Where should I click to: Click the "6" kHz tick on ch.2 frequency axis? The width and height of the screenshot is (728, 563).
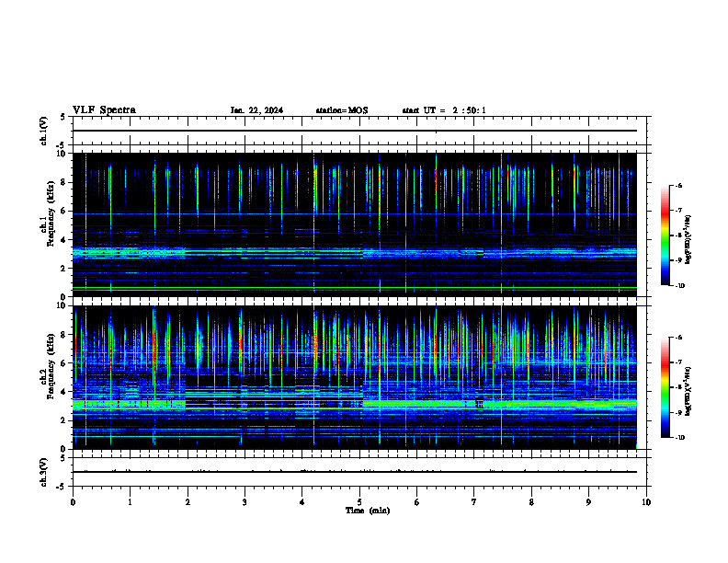[x=63, y=363]
